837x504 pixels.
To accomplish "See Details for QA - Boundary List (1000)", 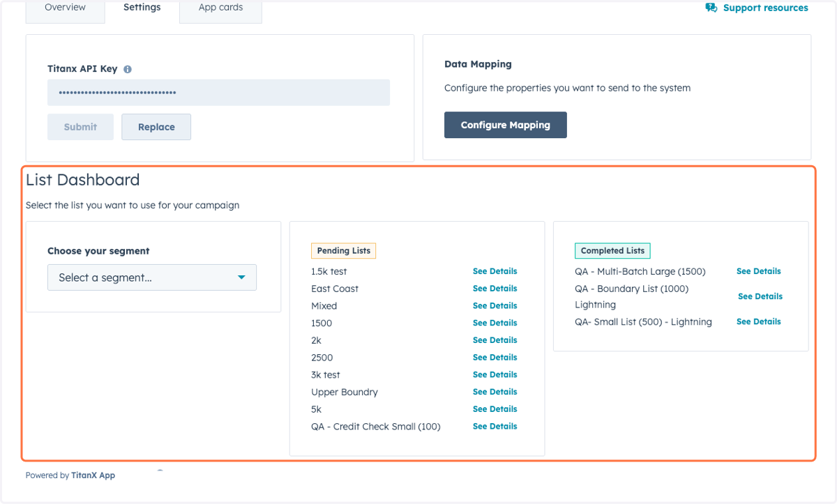I will click(x=760, y=296).
